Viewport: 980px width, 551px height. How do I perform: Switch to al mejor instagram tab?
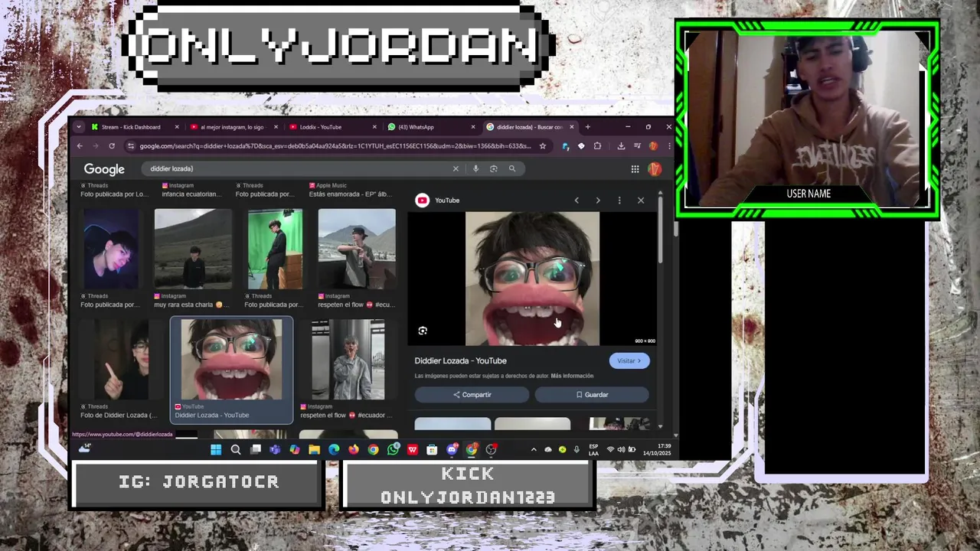[x=234, y=127]
